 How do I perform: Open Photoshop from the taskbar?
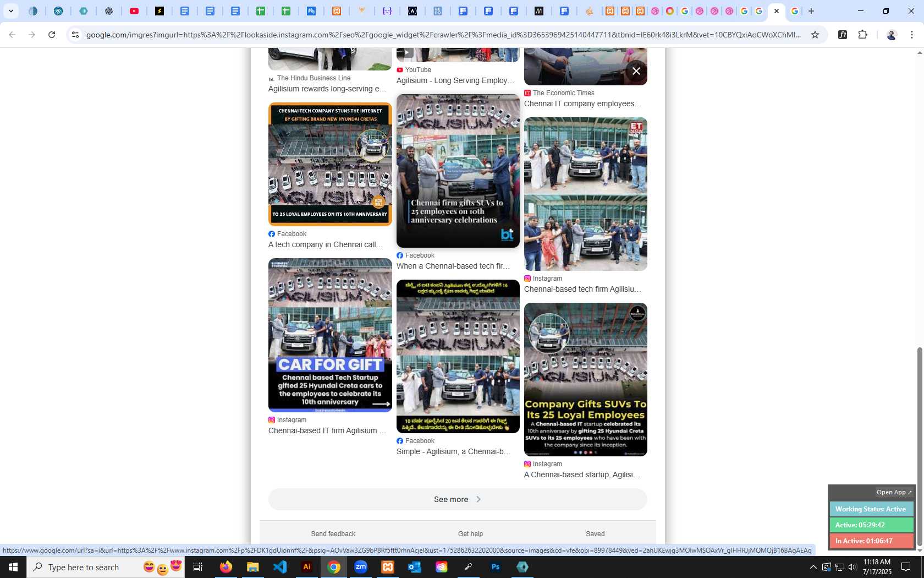[x=496, y=567]
